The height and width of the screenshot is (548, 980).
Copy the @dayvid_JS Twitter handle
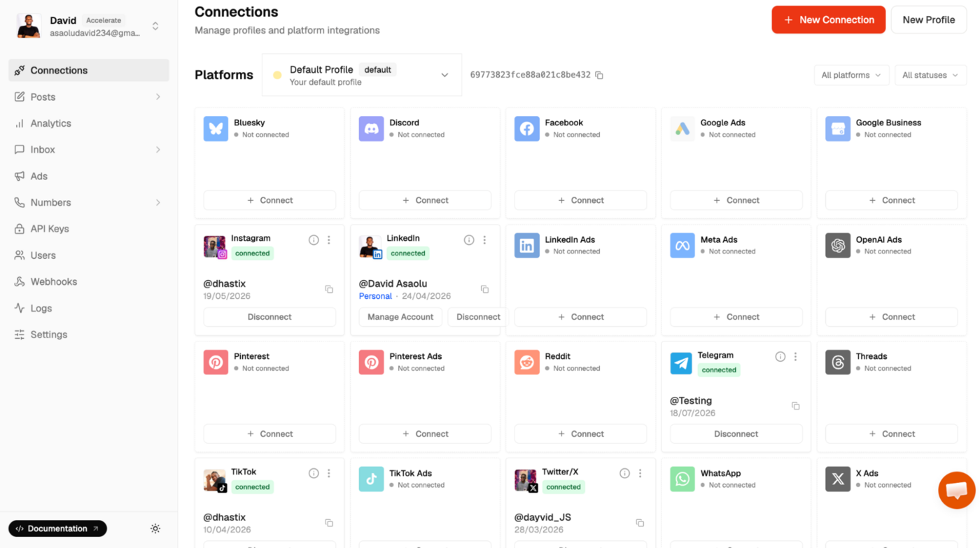click(640, 523)
